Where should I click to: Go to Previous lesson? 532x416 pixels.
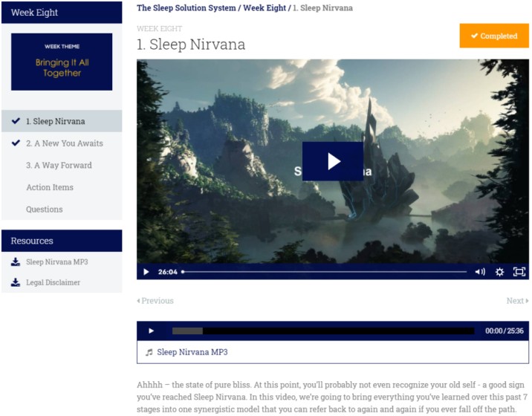pyautogui.click(x=155, y=301)
